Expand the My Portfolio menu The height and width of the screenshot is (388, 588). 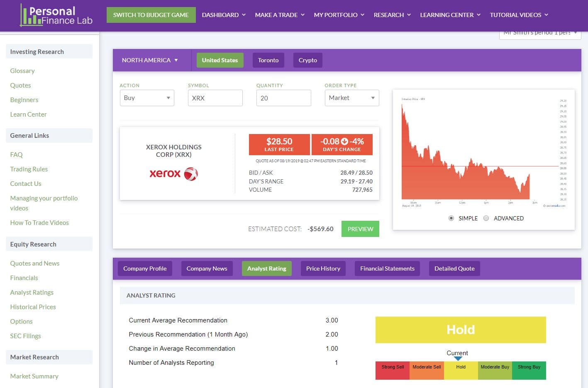(x=339, y=15)
